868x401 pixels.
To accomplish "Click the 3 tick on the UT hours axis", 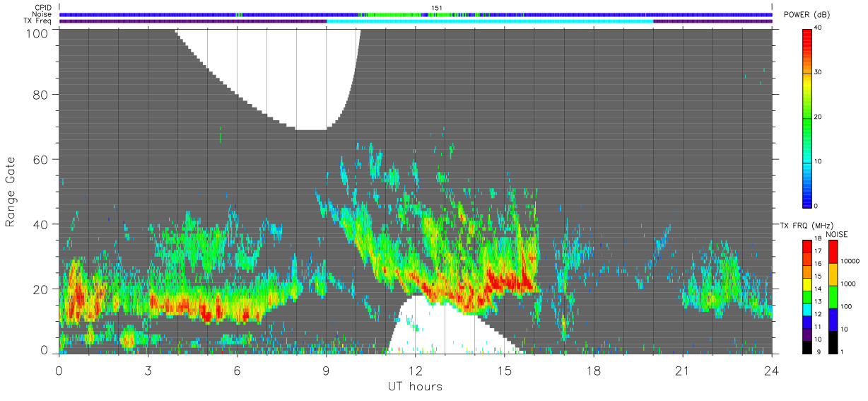I will point(148,371).
